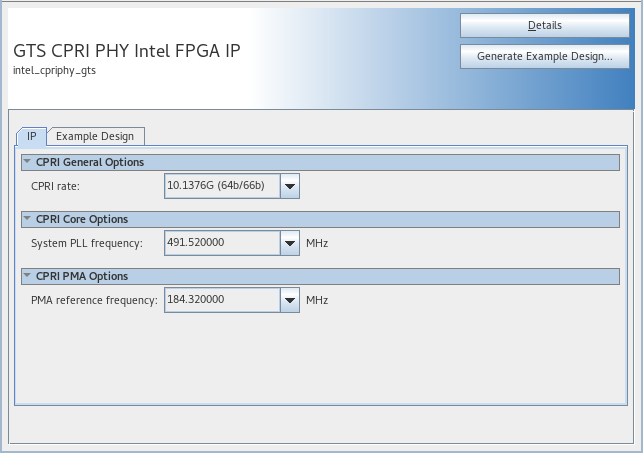Open the System PLL frequency dropdown arrow
The width and height of the screenshot is (643, 453).
tap(290, 243)
